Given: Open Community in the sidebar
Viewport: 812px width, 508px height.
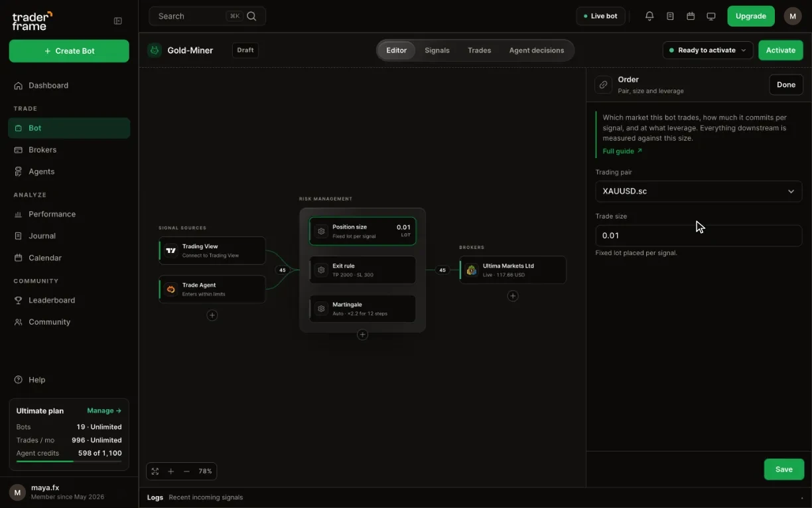Looking at the screenshot, I should tap(69, 322).
